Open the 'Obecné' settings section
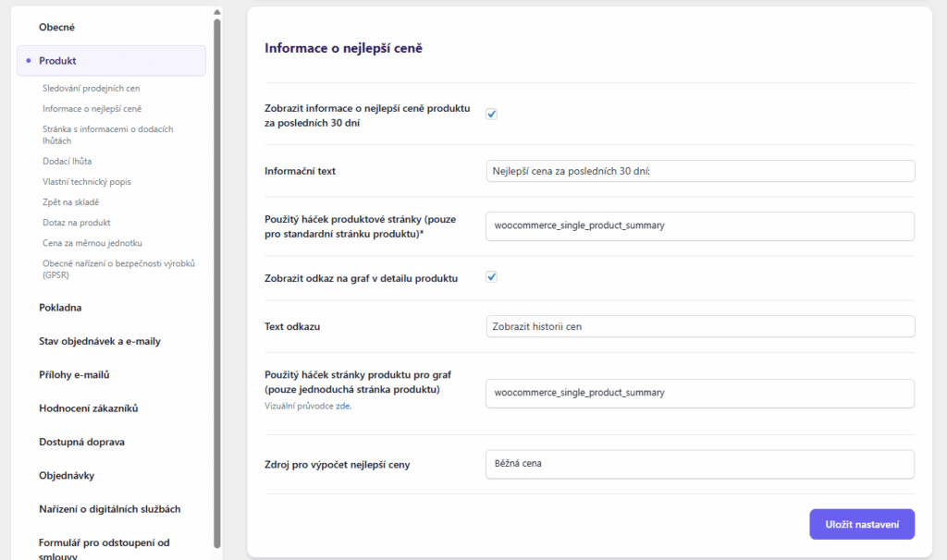Viewport: 947px width, 560px height. click(x=57, y=28)
